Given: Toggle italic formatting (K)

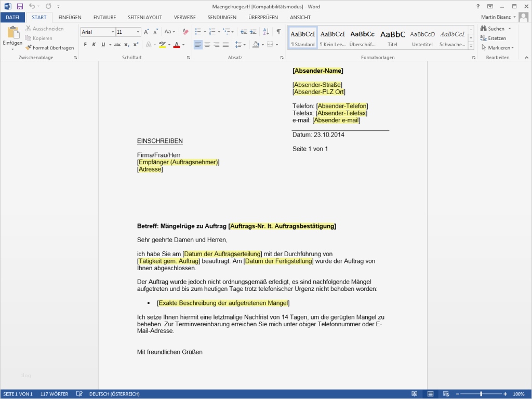Looking at the screenshot, I should click(94, 45).
